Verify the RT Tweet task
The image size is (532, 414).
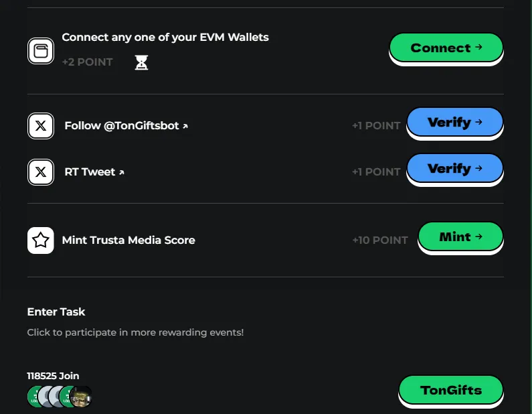(x=454, y=169)
